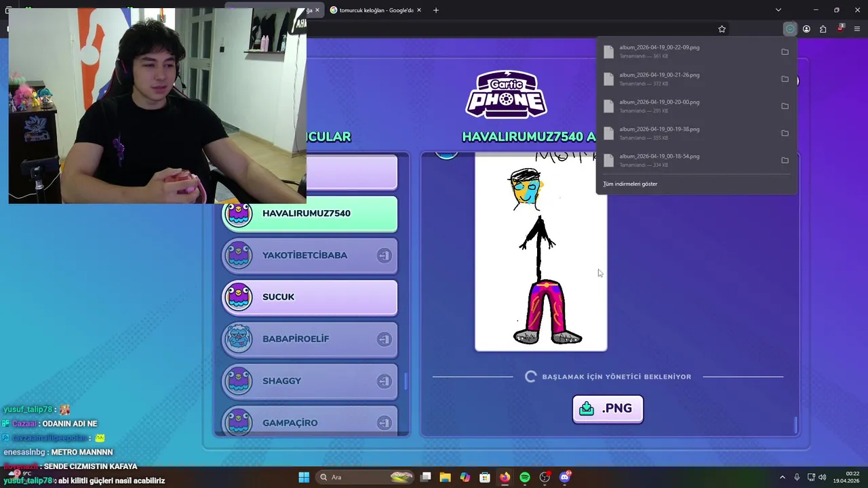Open a new browser tab
868x488 pixels.
coord(436,10)
